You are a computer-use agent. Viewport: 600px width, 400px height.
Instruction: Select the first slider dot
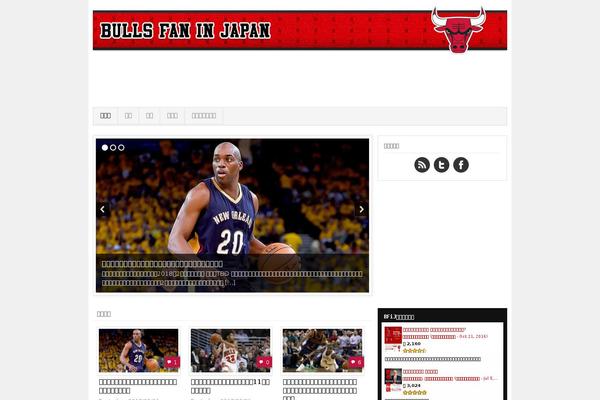coord(105,147)
